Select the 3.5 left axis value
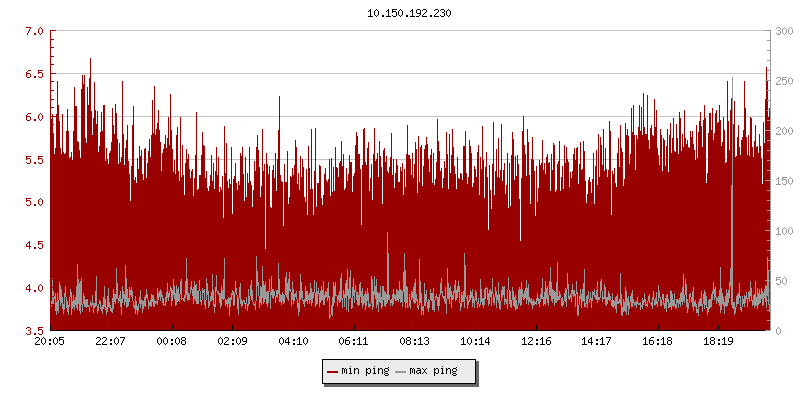800x400 pixels. tap(34, 330)
